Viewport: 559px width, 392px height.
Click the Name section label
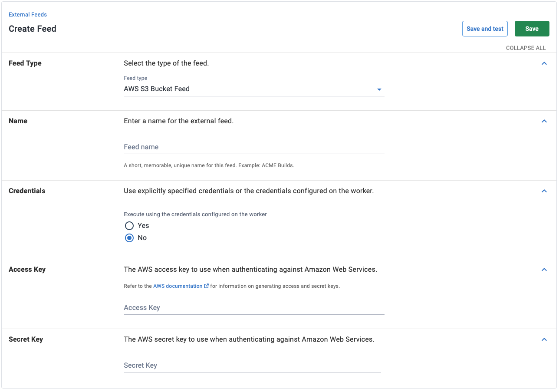[x=18, y=121]
